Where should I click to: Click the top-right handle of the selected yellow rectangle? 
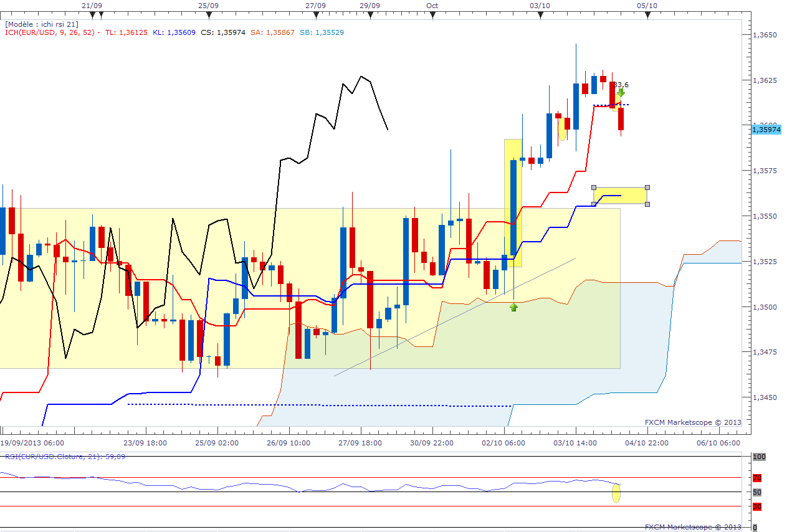[x=647, y=188]
